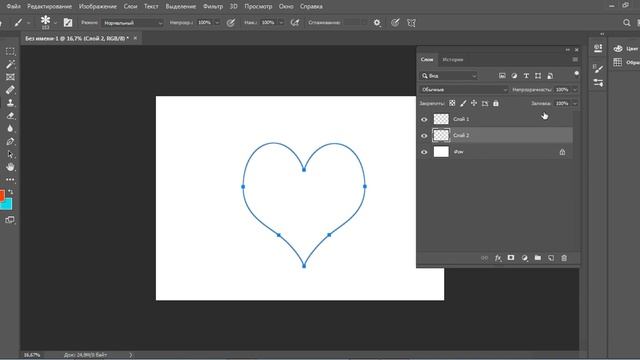Select the Rectangular Marquee tool
Viewport: 640px width, 360px height.
[x=10, y=51]
